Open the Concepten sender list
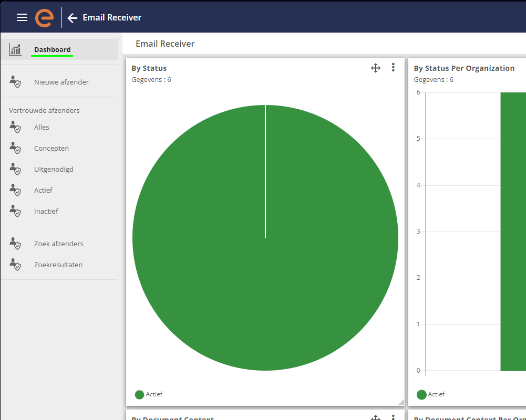Viewport: 526px width, 420px height. [51, 148]
